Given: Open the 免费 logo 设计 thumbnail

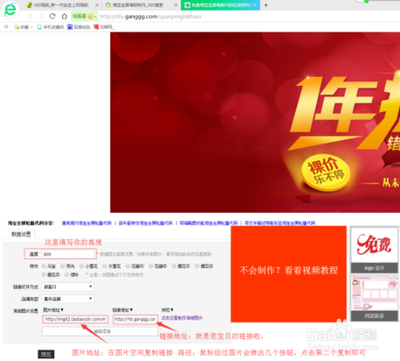Looking at the screenshot, I should tap(374, 250).
